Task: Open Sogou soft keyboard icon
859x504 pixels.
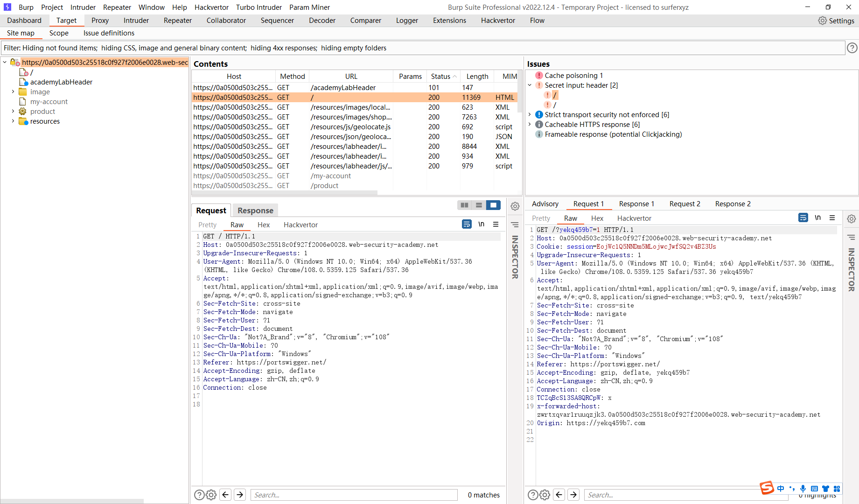Action: (814, 489)
